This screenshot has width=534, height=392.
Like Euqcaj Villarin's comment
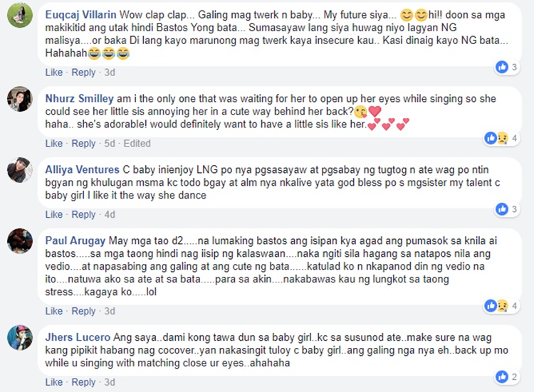click(54, 73)
